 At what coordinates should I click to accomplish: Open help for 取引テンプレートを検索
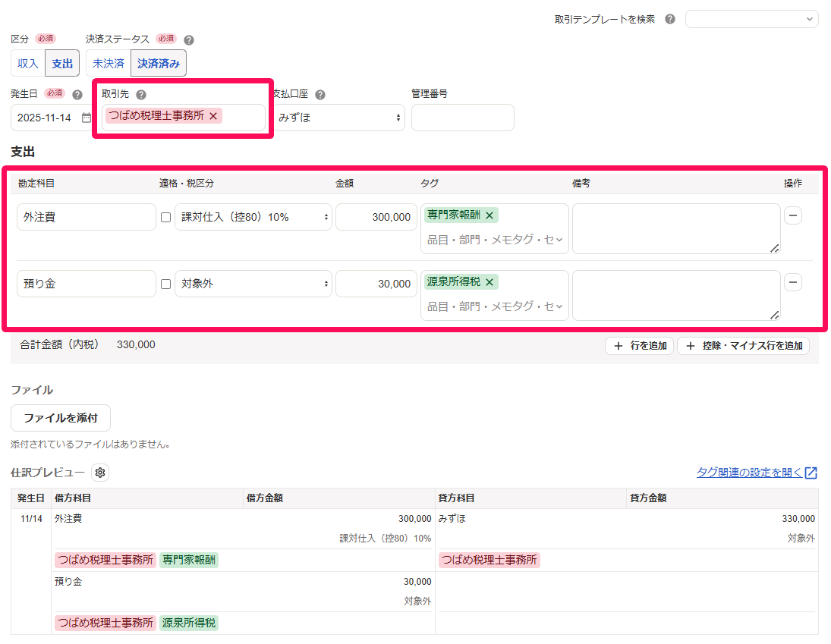pyautogui.click(x=670, y=19)
